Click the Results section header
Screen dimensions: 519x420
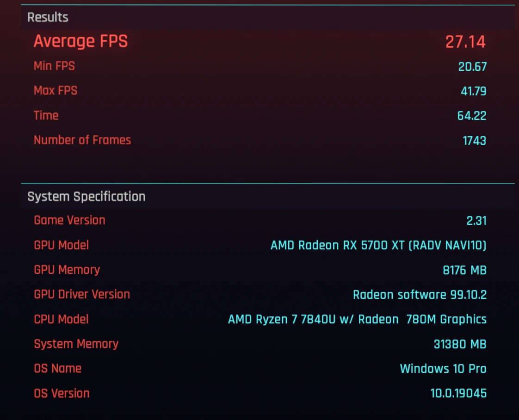point(48,17)
